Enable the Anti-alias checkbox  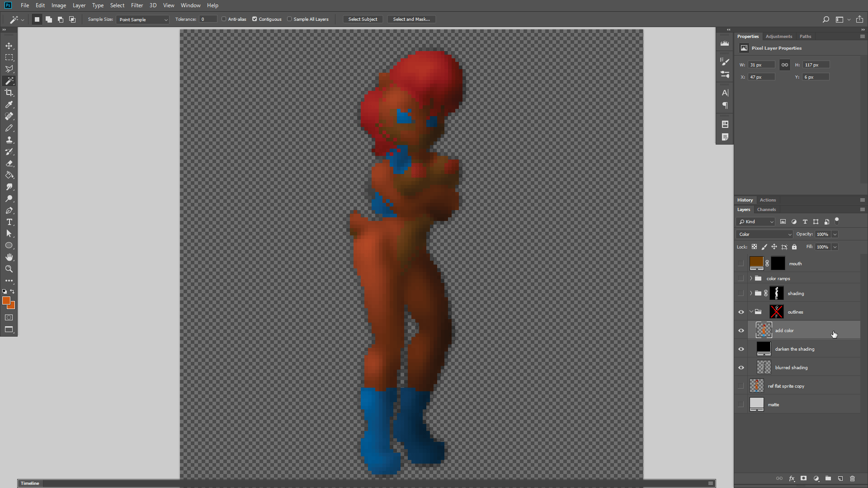click(224, 19)
